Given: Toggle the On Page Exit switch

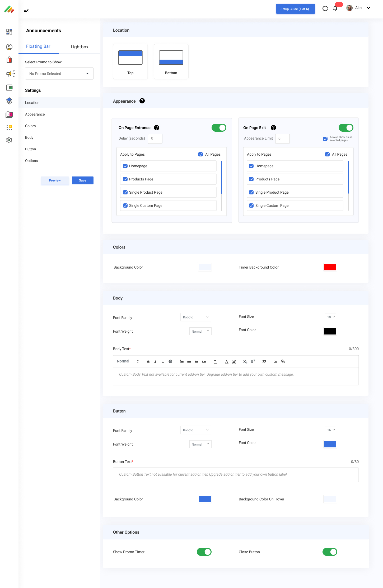Looking at the screenshot, I should 346,128.
